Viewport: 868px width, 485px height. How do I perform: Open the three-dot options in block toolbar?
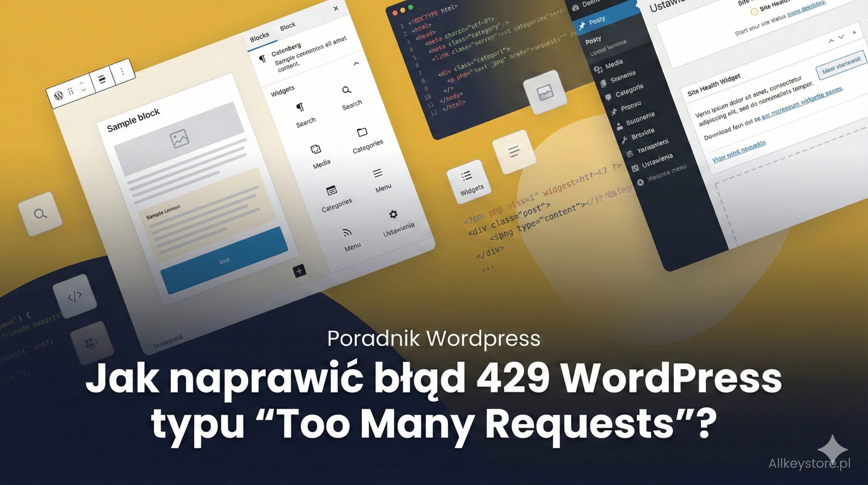coord(122,71)
